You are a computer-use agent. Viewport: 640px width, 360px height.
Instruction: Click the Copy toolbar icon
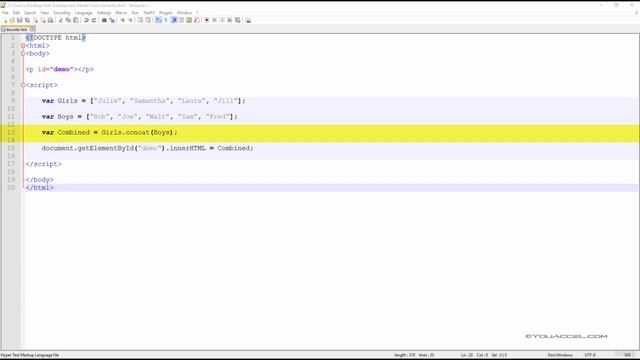pos(68,20)
